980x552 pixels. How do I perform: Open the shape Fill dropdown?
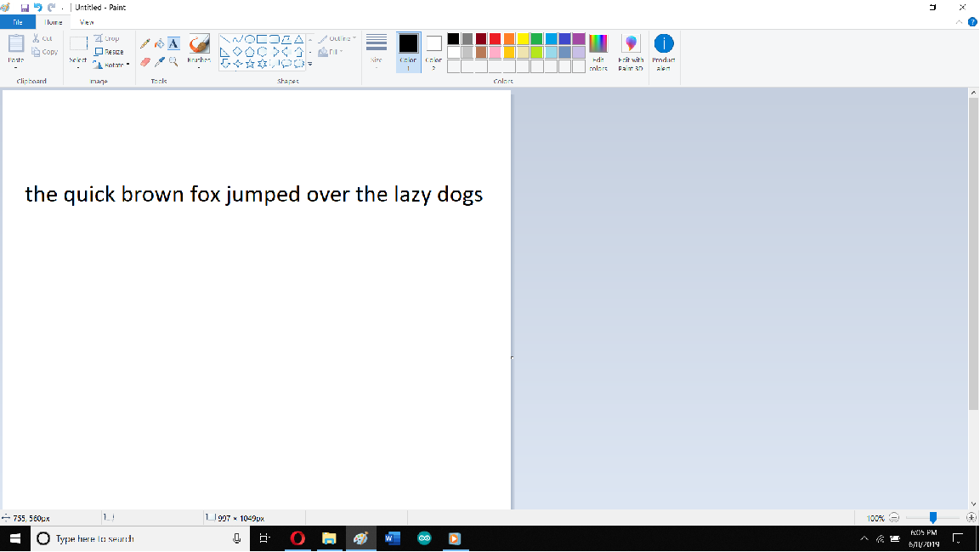[331, 52]
